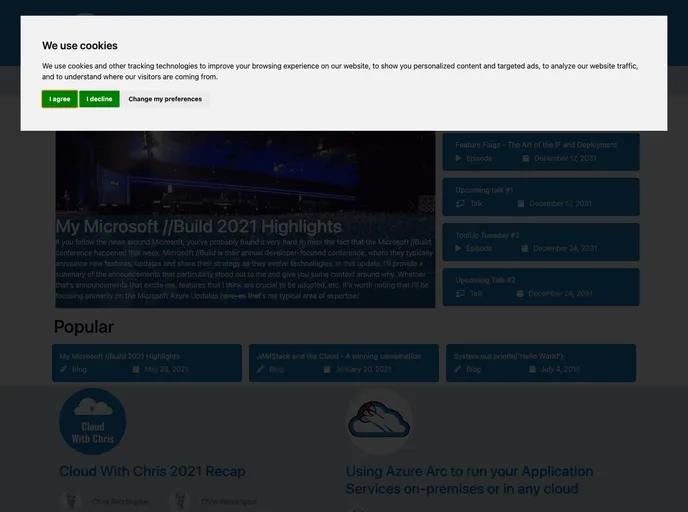This screenshot has height=512, width=688.
Task: Click the We use cookies heading
Action: click(x=80, y=46)
